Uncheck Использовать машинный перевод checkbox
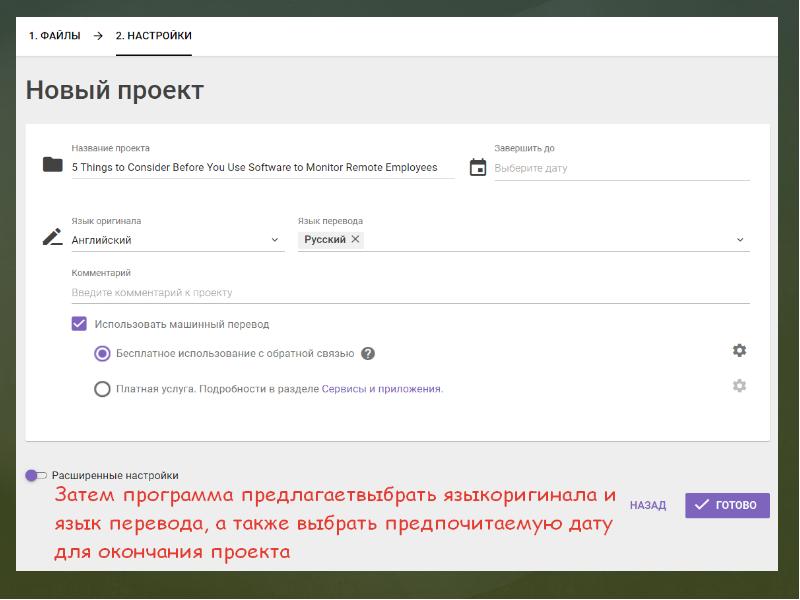Image resolution: width=800 pixels, height=600 pixels. pyautogui.click(x=79, y=324)
